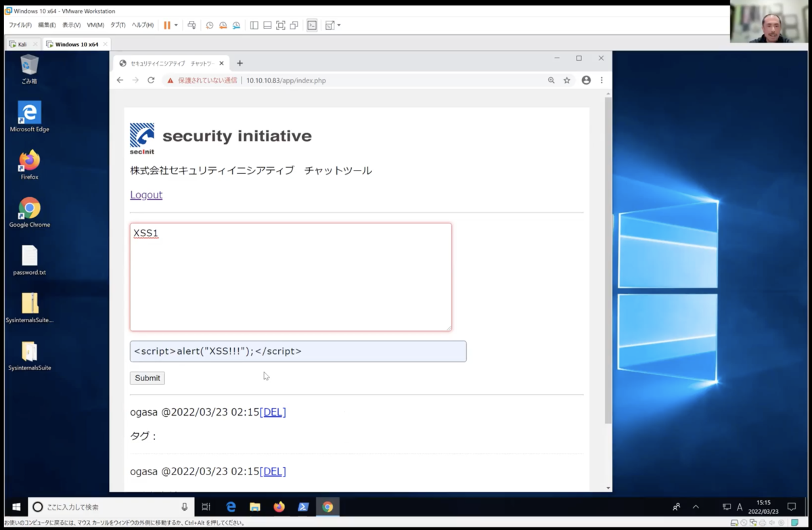Take a VM snapshot
This screenshot has height=530, width=812.
210,25
